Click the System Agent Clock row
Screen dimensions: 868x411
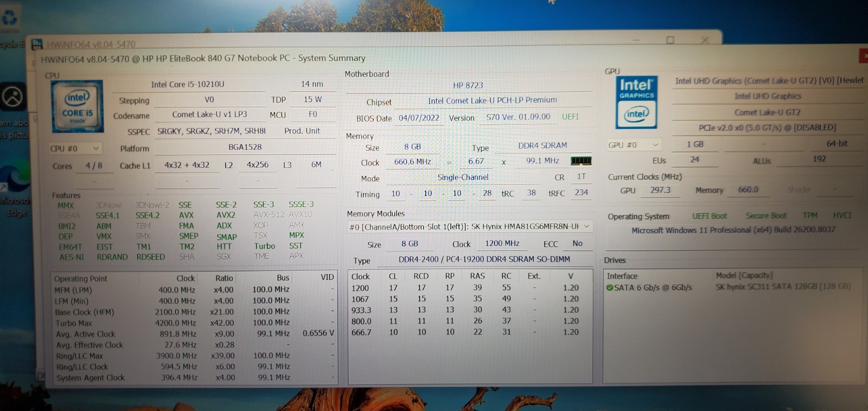tap(194, 377)
